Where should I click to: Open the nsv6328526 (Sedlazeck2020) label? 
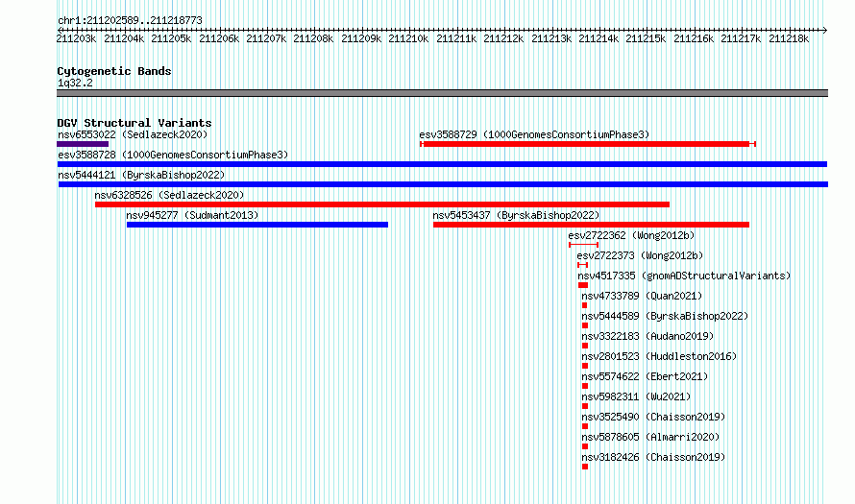[x=169, y=195]
